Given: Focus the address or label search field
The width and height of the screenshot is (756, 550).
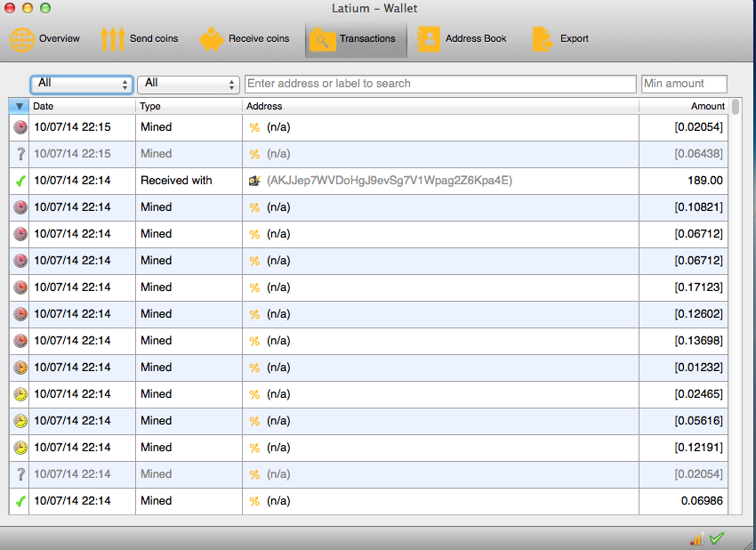Looking at the screenshot, I should tap(440, 84).
